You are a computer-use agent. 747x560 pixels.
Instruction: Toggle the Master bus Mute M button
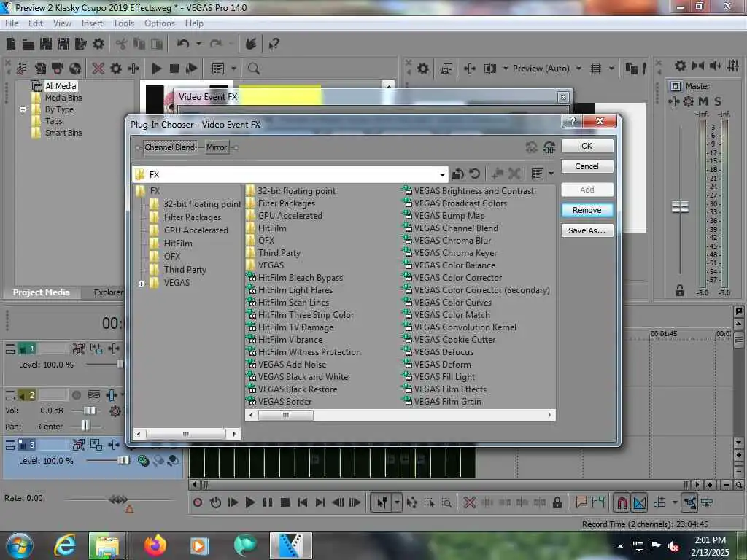click(x=703, y=101)
